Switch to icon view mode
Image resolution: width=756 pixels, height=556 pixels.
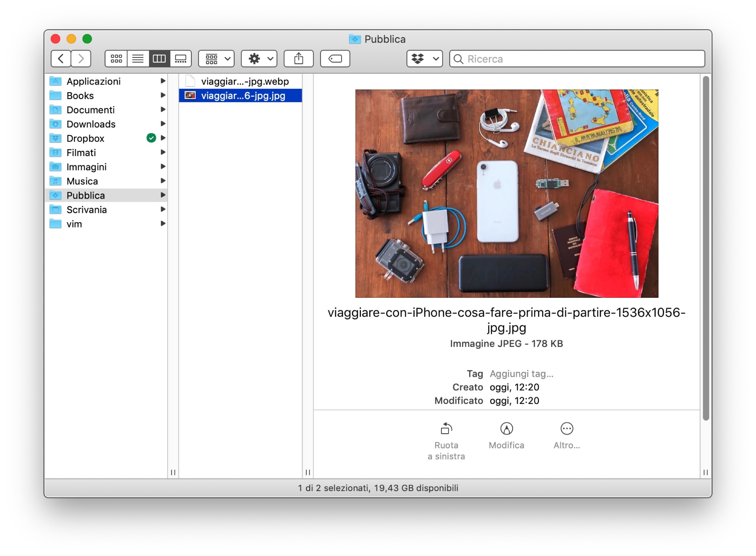(116, 59)
